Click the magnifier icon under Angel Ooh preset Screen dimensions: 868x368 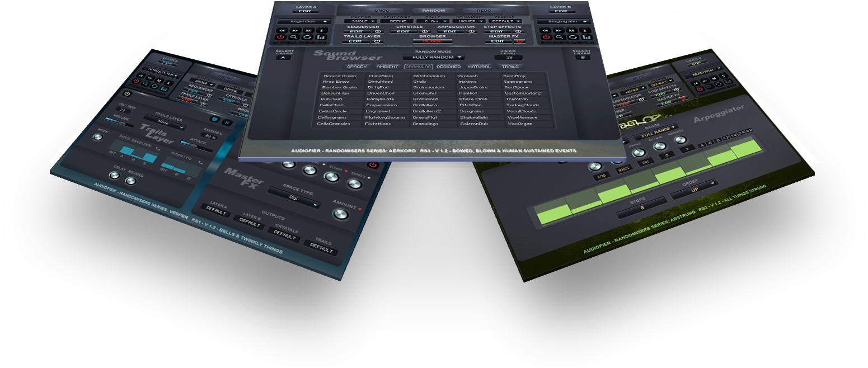293,37
